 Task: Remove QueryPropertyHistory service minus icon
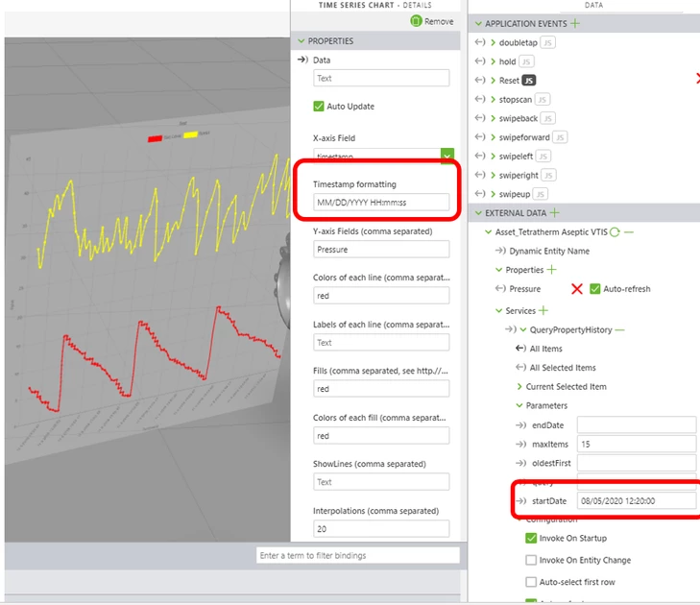pos(619,329)
